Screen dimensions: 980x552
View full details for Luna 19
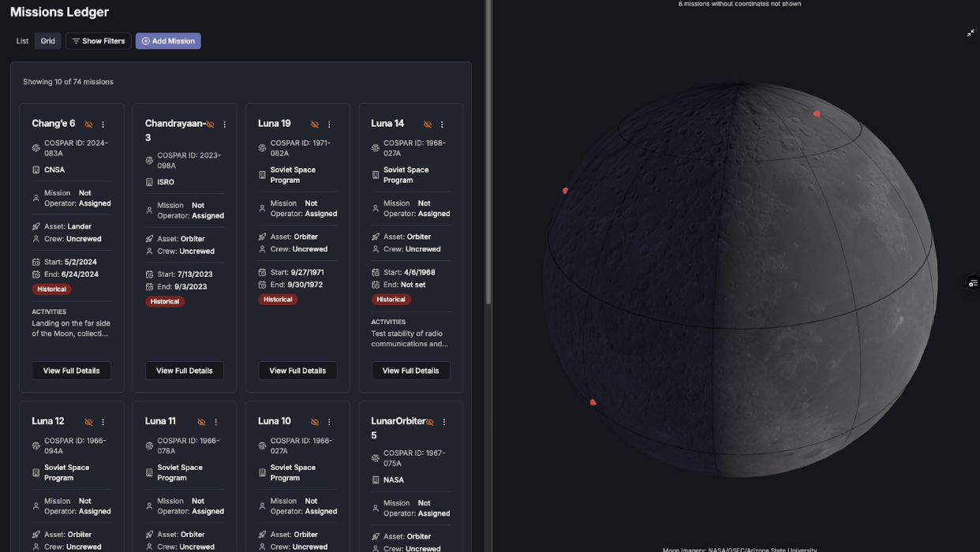click(x=297, y=371)
